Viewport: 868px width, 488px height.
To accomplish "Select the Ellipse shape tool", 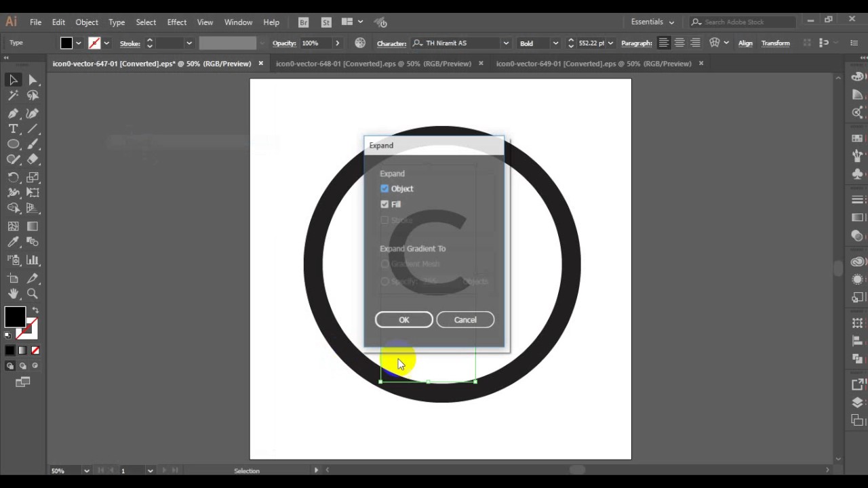I will pyautogui.click(x=13, y=144).
